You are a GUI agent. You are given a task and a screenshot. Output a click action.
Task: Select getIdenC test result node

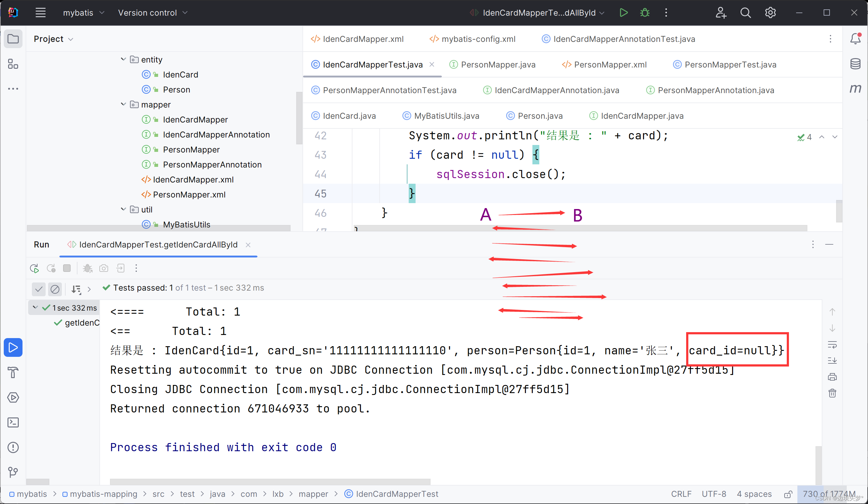[77, 323]
